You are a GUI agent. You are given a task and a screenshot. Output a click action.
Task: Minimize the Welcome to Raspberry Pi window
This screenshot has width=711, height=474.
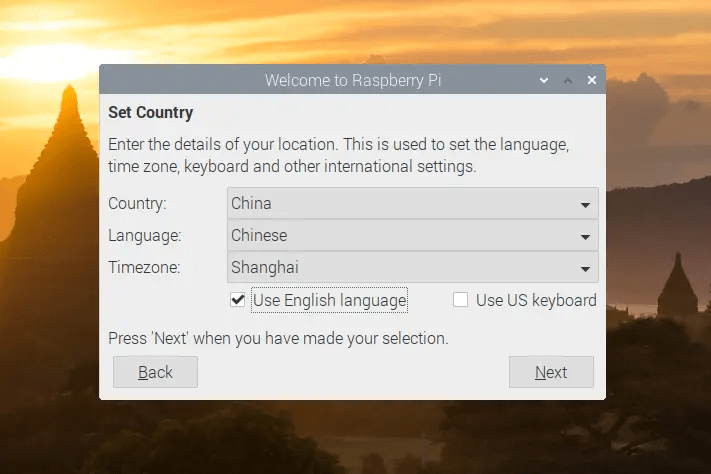[x=544, y=80]
